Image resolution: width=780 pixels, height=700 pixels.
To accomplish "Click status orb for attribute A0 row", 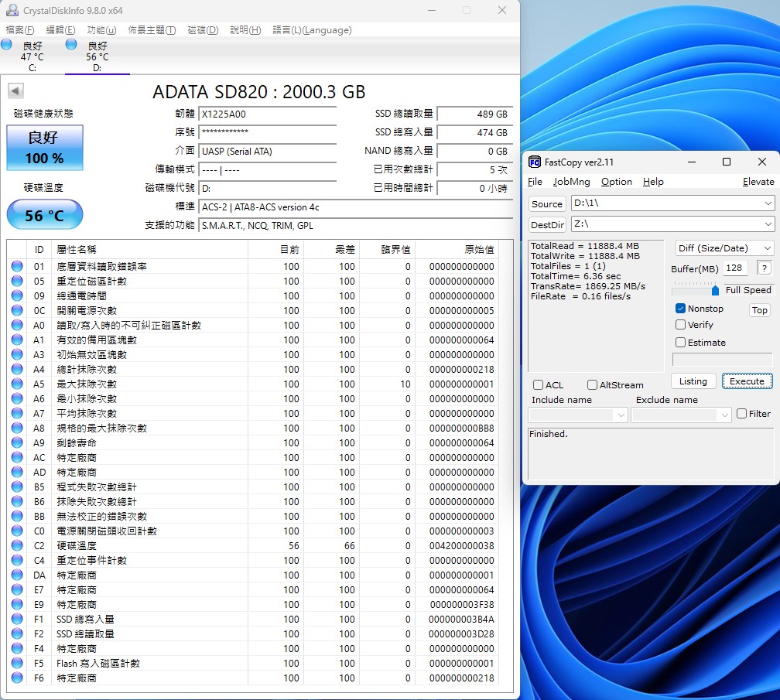I will [17, 325].
